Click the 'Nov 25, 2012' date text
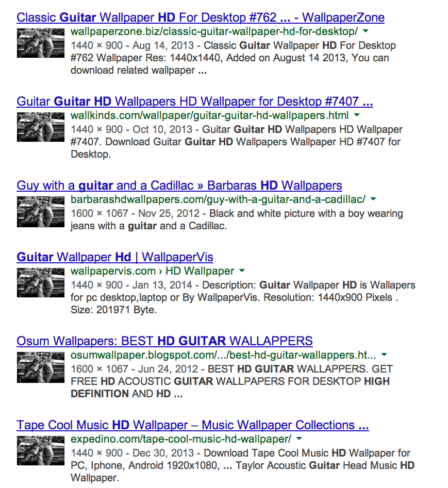 click(x=169, y=213)
